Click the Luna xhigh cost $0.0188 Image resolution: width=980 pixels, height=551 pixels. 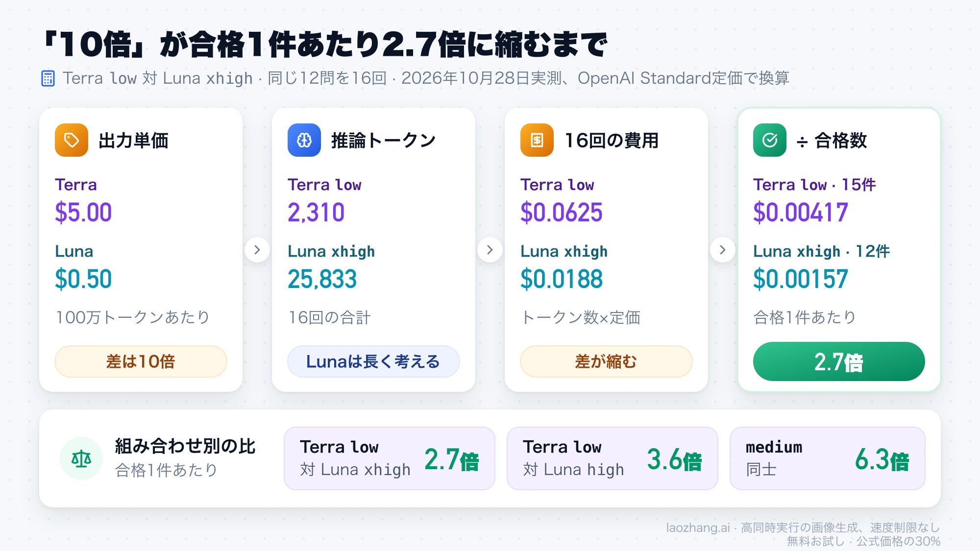pos(562,279)
